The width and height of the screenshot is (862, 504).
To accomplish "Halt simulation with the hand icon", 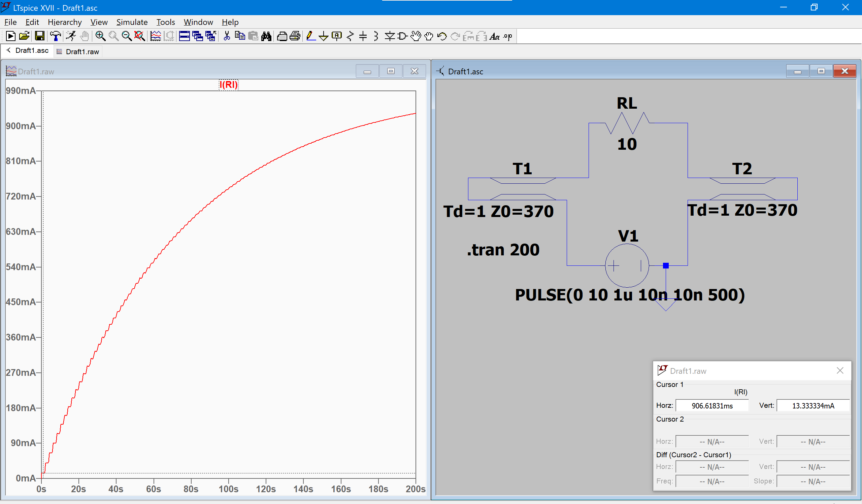I will [x=85, y=36].
